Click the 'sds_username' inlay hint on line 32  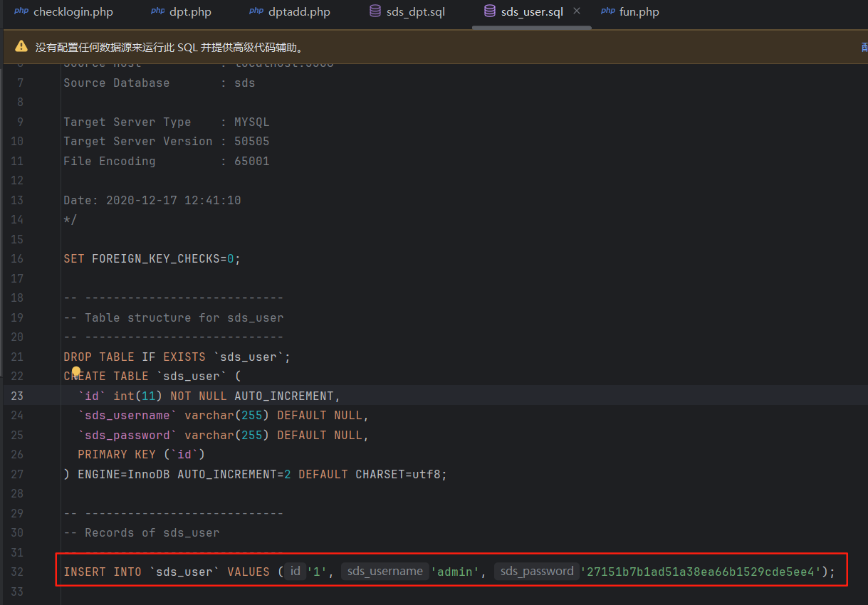(x=385, y=571)
